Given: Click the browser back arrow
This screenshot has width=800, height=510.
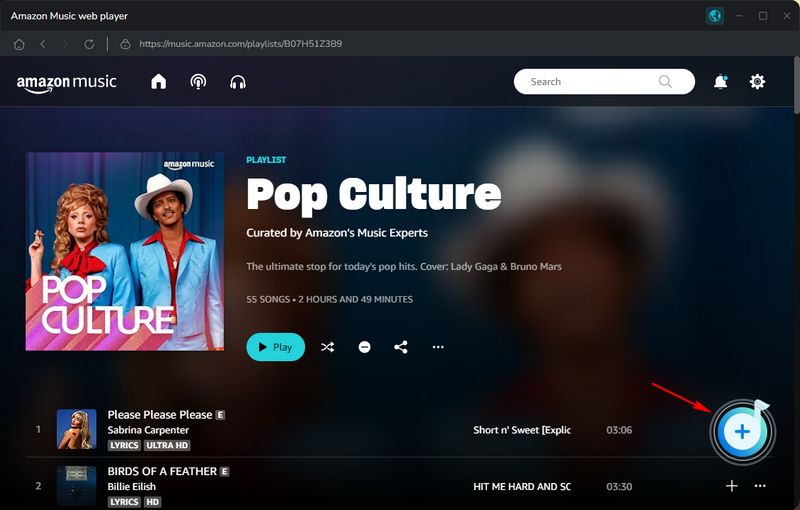Looking at the screenshot, I should 43,44.
